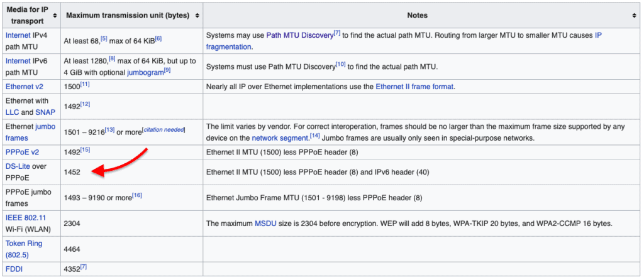644x280 pixels.
Task: Open footnote 7 in FDDI row
Action: pos(84,267)
